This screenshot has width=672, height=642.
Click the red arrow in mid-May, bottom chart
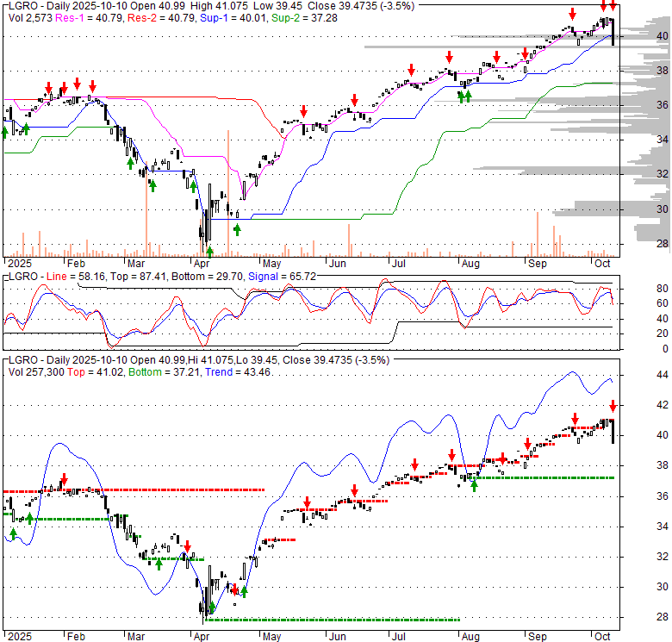(307, 502)
